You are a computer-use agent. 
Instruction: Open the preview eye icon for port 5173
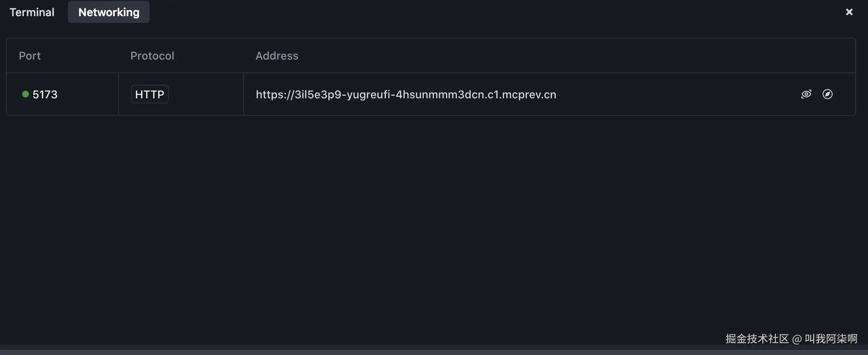806,94
